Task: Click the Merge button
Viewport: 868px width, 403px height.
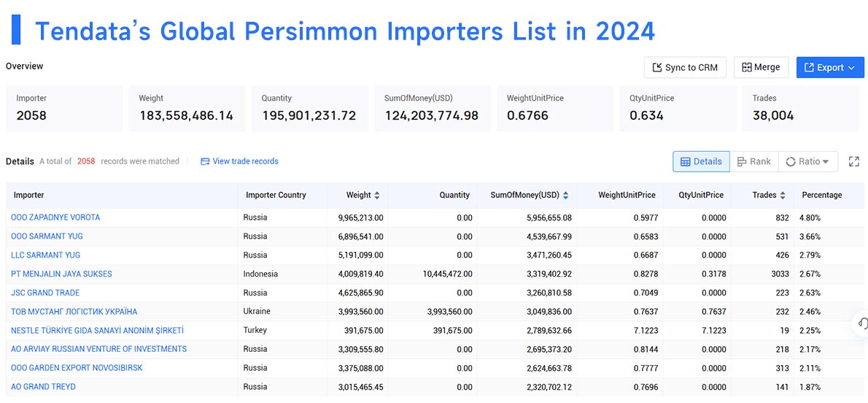Action: point(761,68)
